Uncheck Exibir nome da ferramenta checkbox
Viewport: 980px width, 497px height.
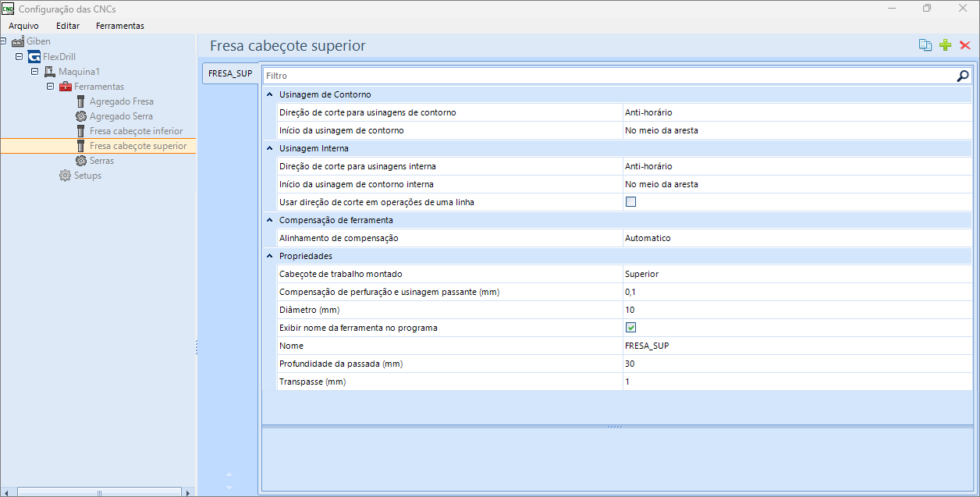coord(631,328)
